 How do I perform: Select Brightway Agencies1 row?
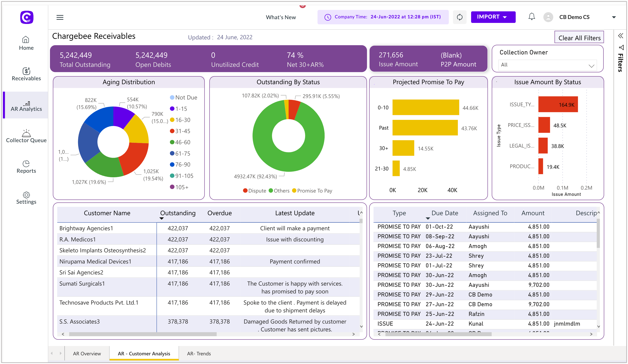click(208, 228)
